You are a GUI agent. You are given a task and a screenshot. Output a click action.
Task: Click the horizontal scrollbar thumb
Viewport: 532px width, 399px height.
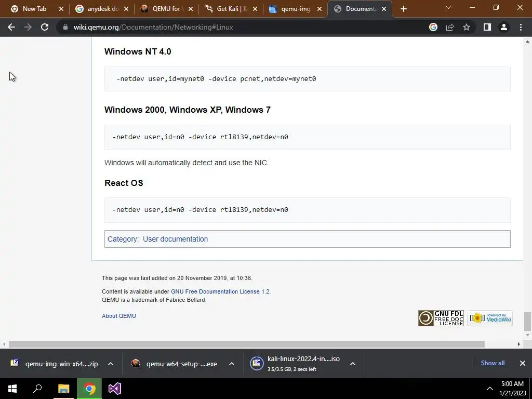(247, 344)
